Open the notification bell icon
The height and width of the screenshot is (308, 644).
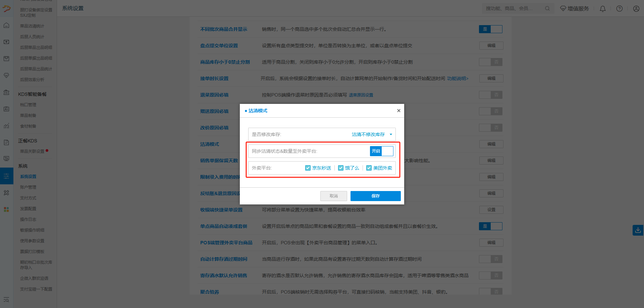tap(603, 9)
